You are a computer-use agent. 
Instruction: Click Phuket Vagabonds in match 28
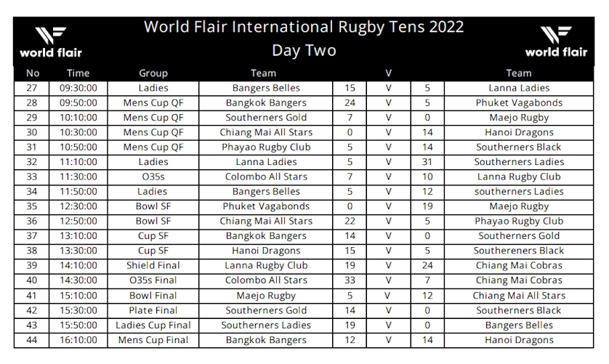[519, 102]
